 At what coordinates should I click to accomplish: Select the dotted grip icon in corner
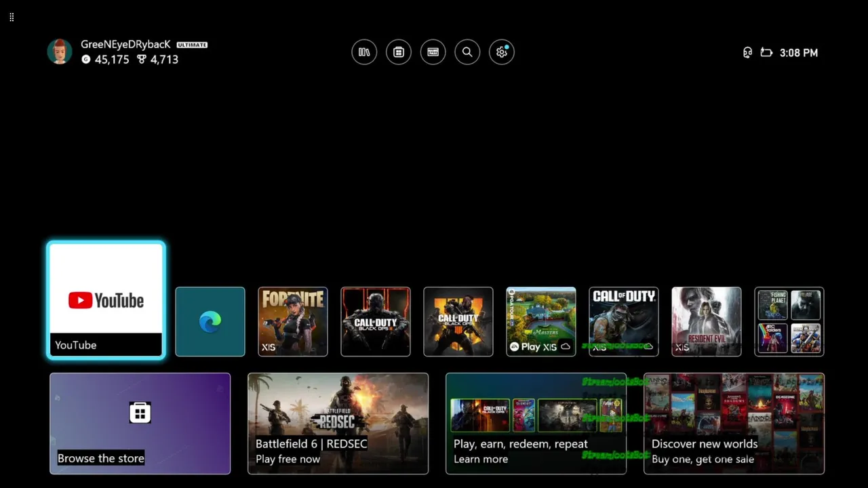[x=12, y=17]
